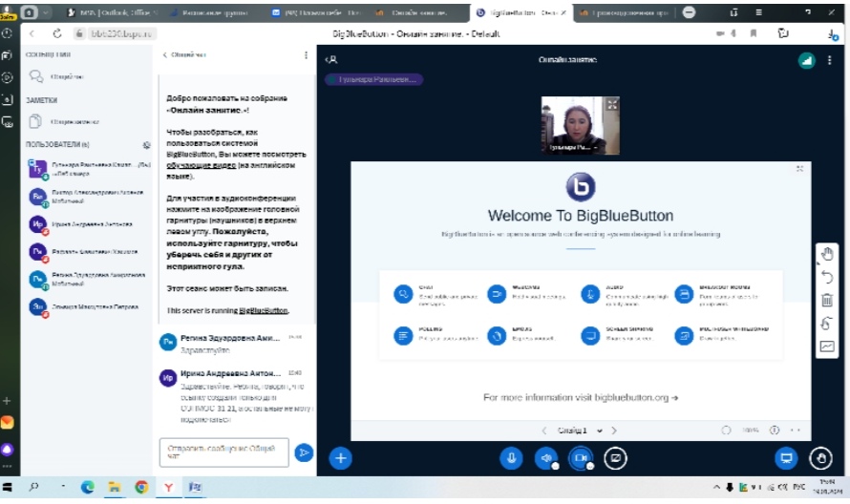Click the share screen monitor icon
The height and width of the screenshot is (504, 850).
787,458
